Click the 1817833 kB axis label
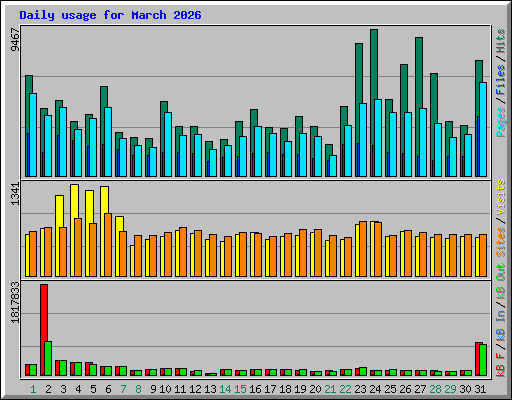The width and height of the screenshot is (512, 400). click(15, 303)
